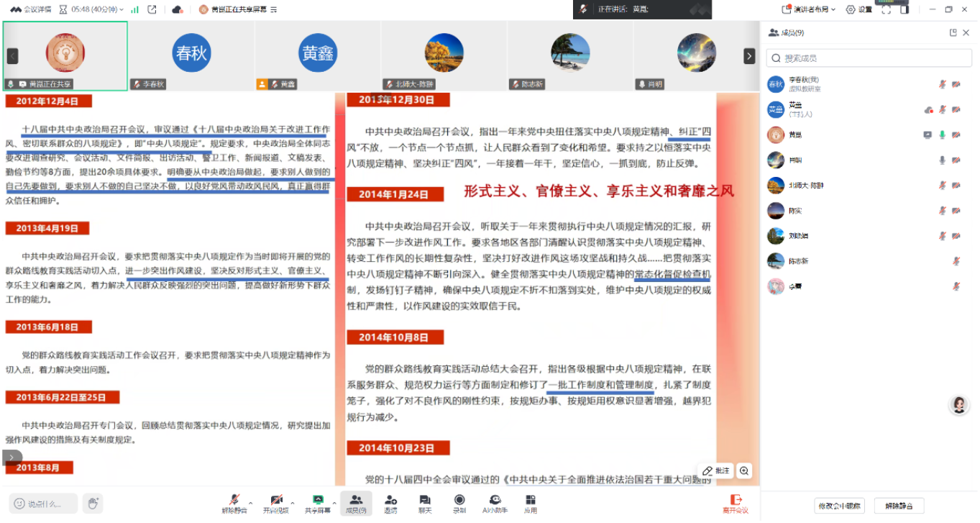Unmute microphone with 解除静音 icon

[234, 503]
